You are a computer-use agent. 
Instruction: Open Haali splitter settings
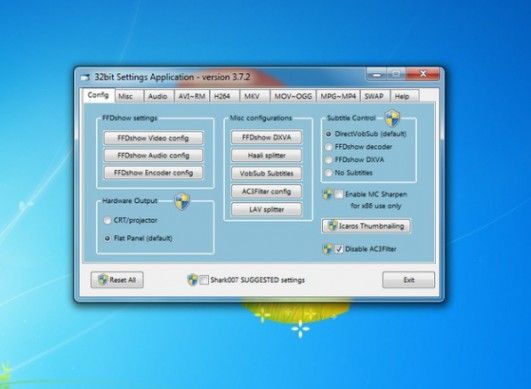tap(267, 155)
